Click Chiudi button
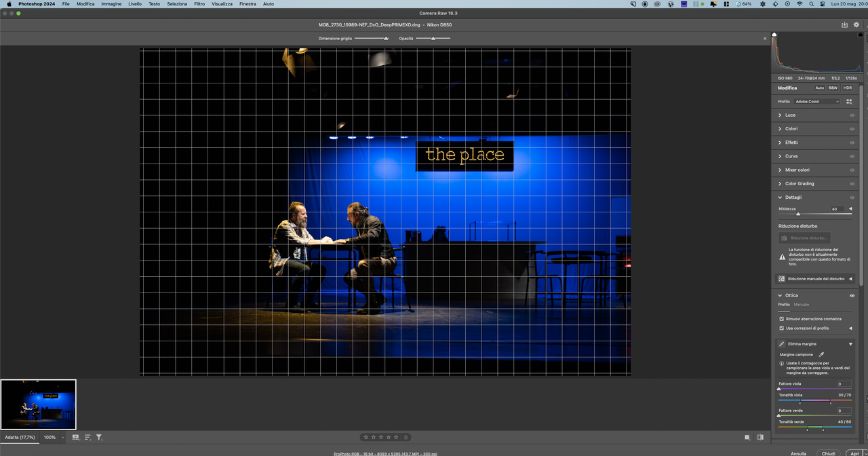 click(x=828, y=453)
